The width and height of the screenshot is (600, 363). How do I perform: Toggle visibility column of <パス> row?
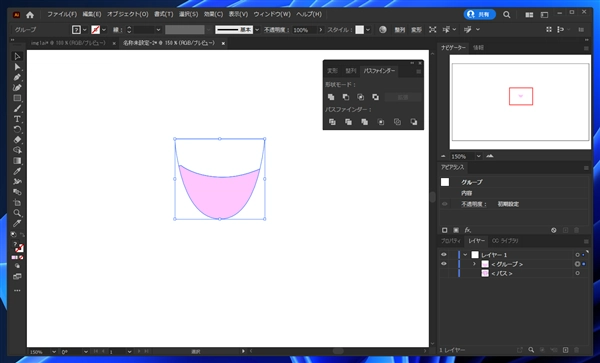pyautogui.click(x=443, y=273)
